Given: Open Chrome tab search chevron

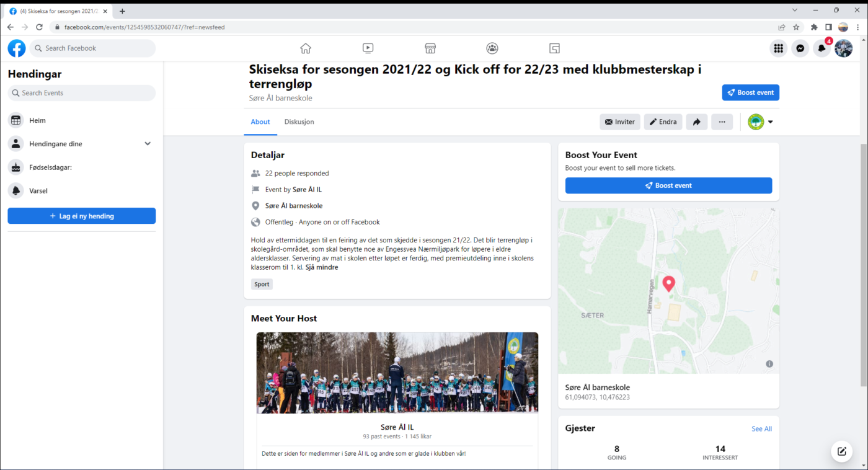Looking at the screenshot, I should pos(795,10).
